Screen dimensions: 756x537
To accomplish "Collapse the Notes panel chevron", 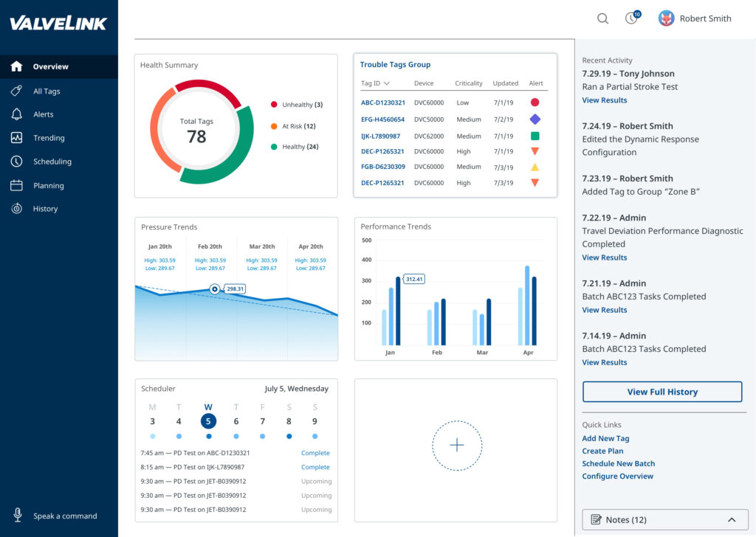I will (732, 519).
